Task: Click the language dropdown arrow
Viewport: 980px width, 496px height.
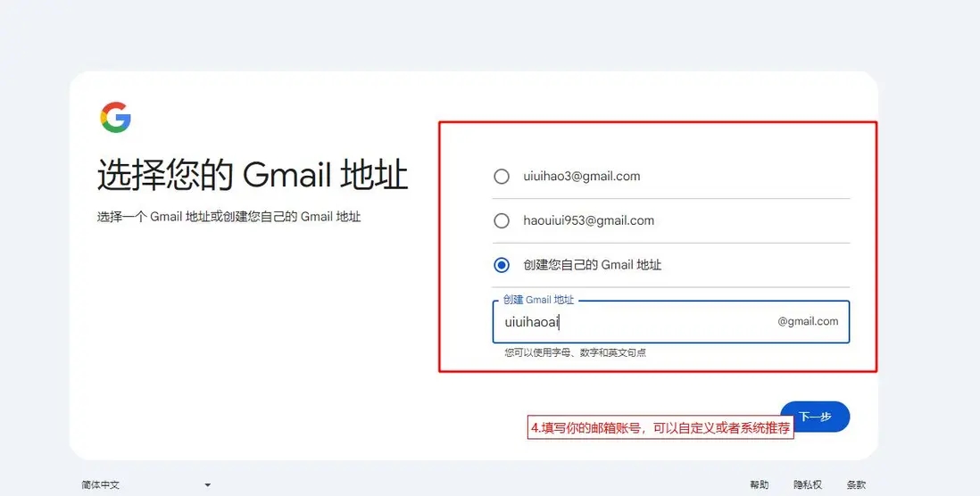Action: 207,485
